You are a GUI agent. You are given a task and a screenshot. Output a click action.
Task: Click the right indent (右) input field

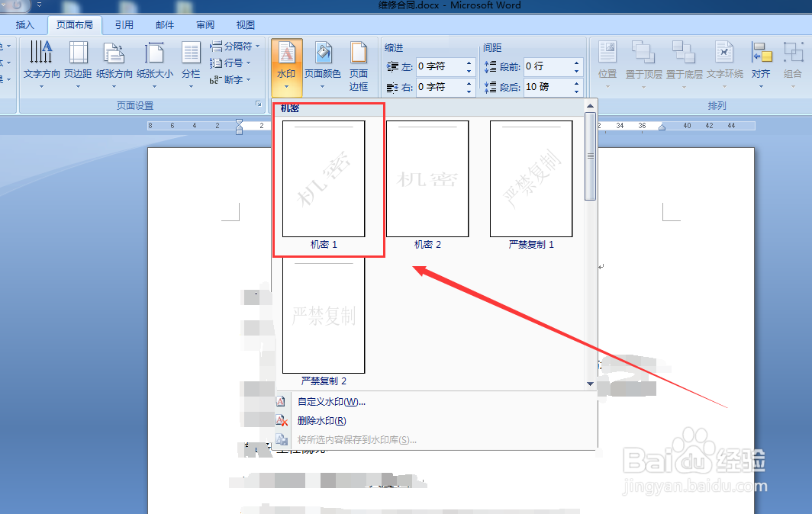440,87
